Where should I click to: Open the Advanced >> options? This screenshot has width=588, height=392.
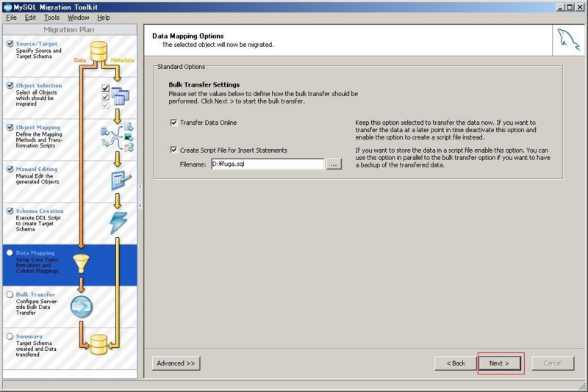[x=176, y=363]
